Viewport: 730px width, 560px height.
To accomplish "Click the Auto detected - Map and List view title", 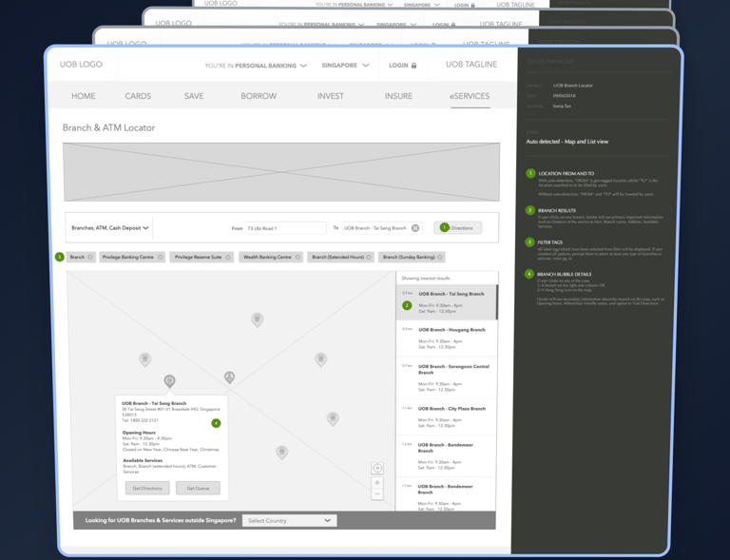I will point(567,142).
